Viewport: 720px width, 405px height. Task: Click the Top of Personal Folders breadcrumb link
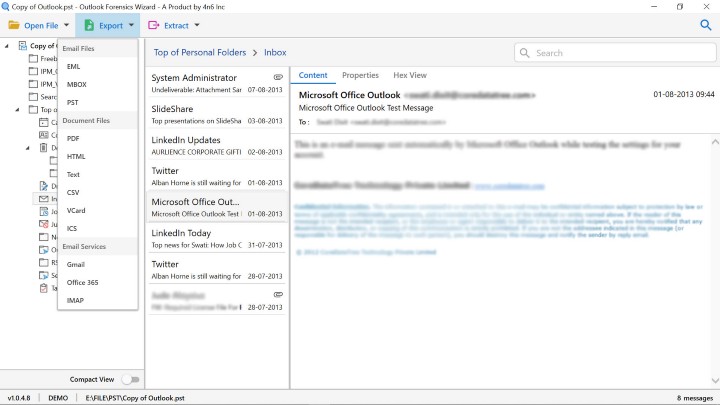pyautogui.click(x=200, y=52)
